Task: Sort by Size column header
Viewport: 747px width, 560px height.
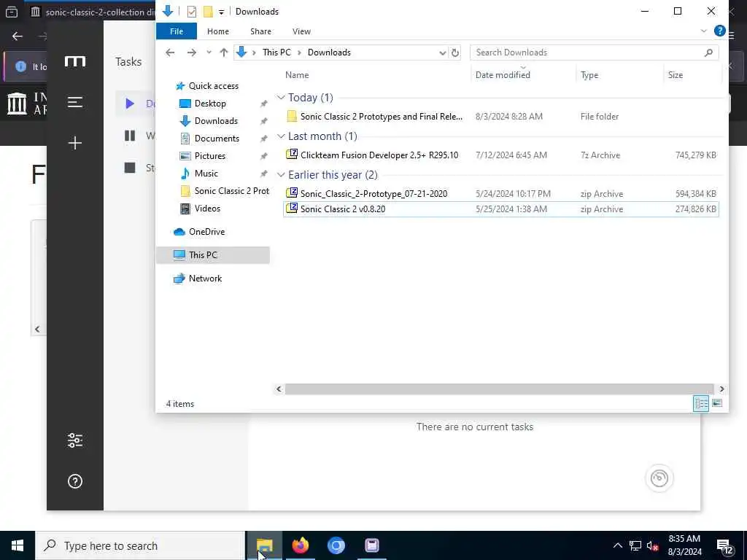Action: click(x=675, y=75)
